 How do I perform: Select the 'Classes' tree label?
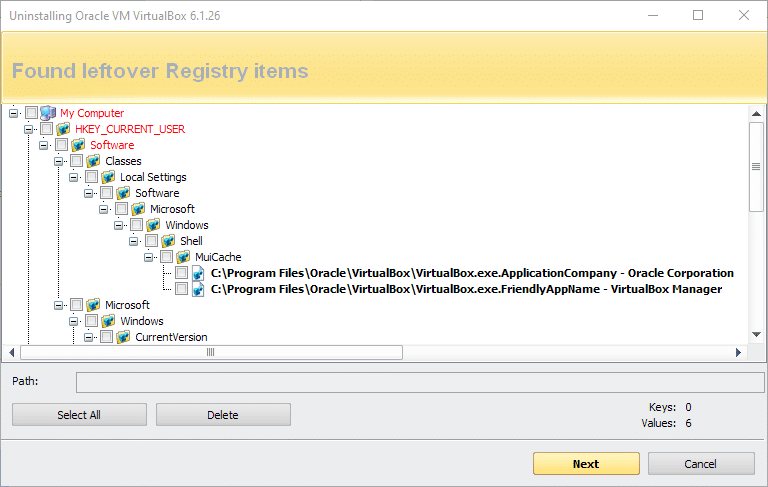[x=123, y=161]
